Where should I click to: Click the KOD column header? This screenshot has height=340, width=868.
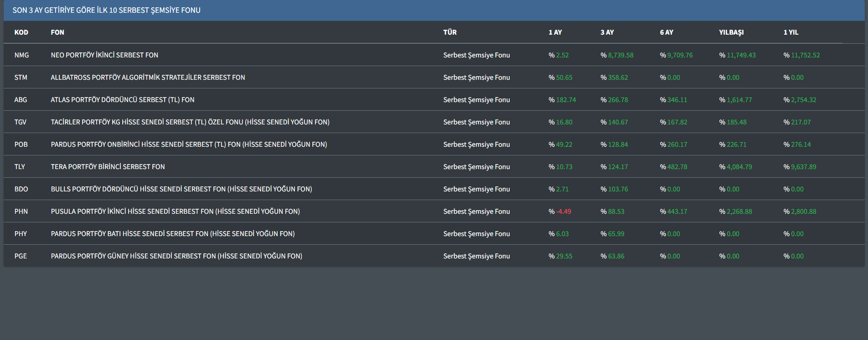(x=21, y=32)
